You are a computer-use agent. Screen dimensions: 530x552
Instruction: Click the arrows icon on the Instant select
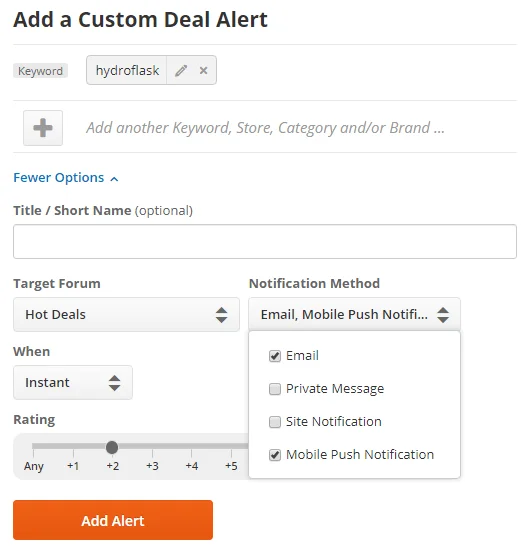(114, 383)
